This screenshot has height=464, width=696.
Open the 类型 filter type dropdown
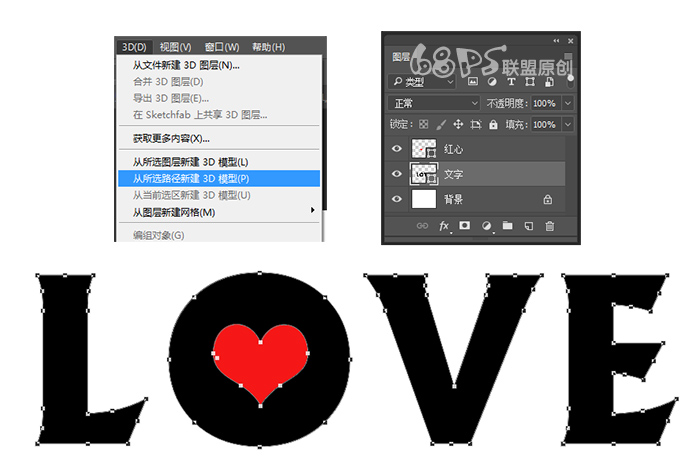(x=422, y=82)
